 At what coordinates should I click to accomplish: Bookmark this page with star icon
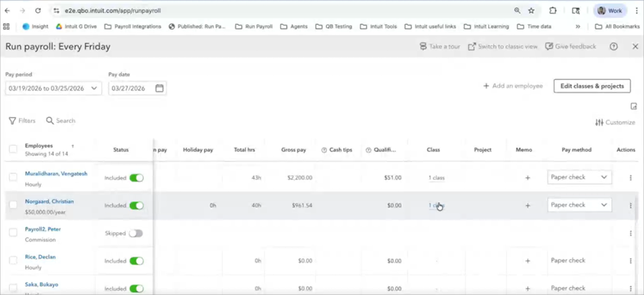[x=531, y=11]
